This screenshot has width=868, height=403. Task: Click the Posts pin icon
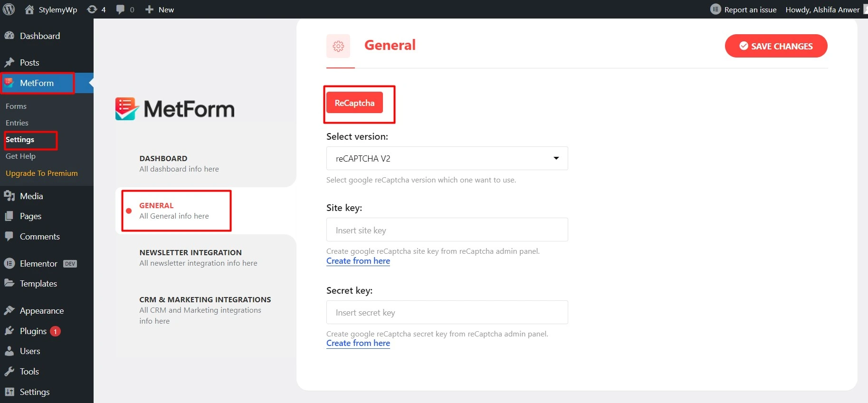coord(9,62)
